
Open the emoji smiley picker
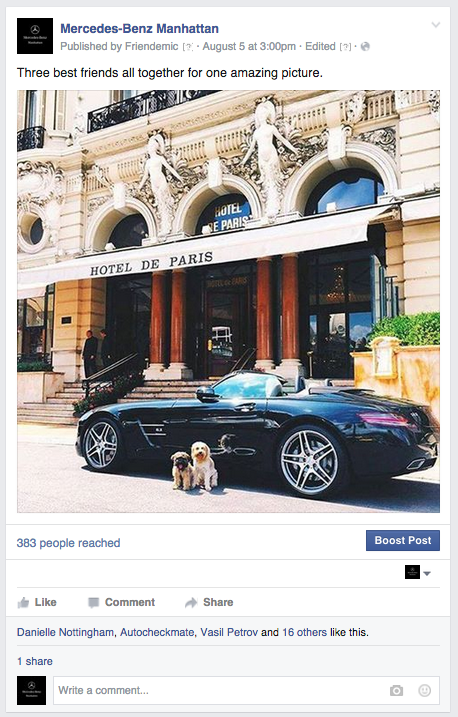click(425, 690)
